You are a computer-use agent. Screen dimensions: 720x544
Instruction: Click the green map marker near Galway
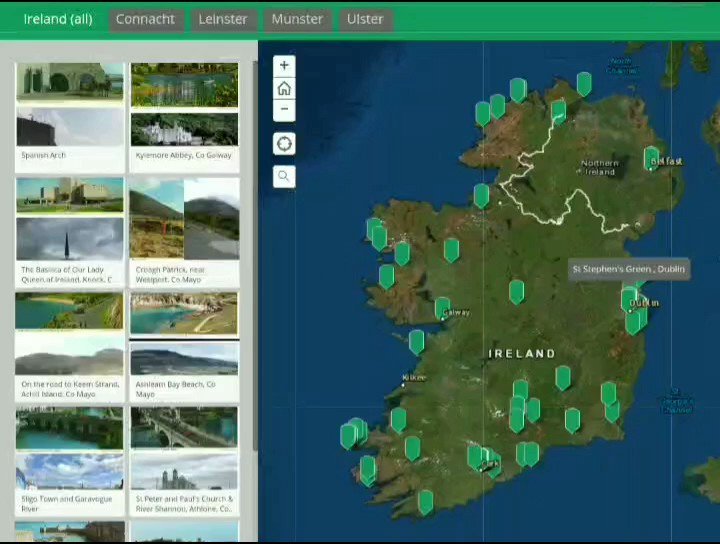442,307
